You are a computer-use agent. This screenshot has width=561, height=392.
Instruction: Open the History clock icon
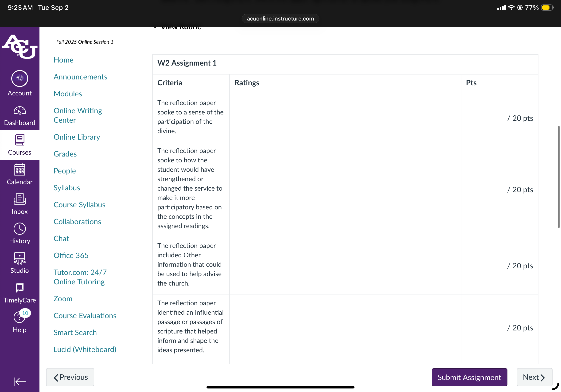(19, 229)
